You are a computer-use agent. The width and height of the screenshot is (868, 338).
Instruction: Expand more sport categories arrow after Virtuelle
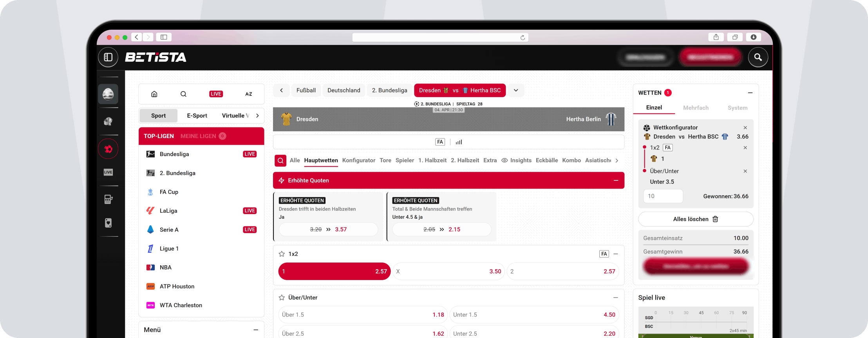[x=257, y=116]
